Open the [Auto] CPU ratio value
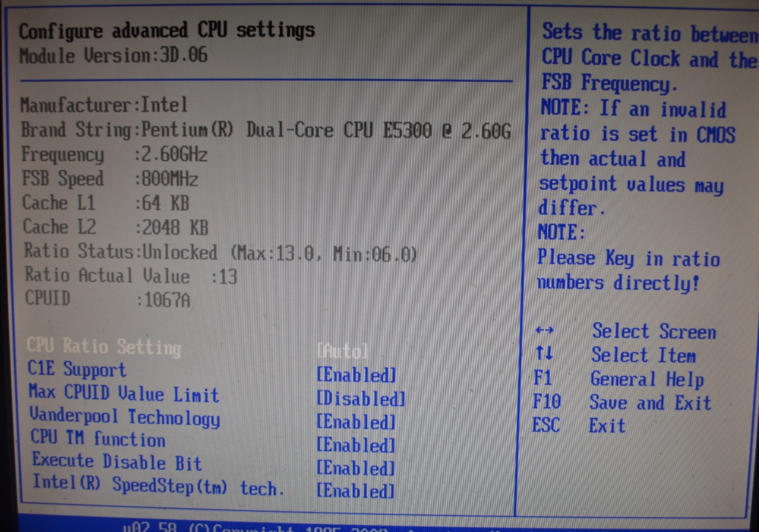759x532 pixels. point(342,351)
